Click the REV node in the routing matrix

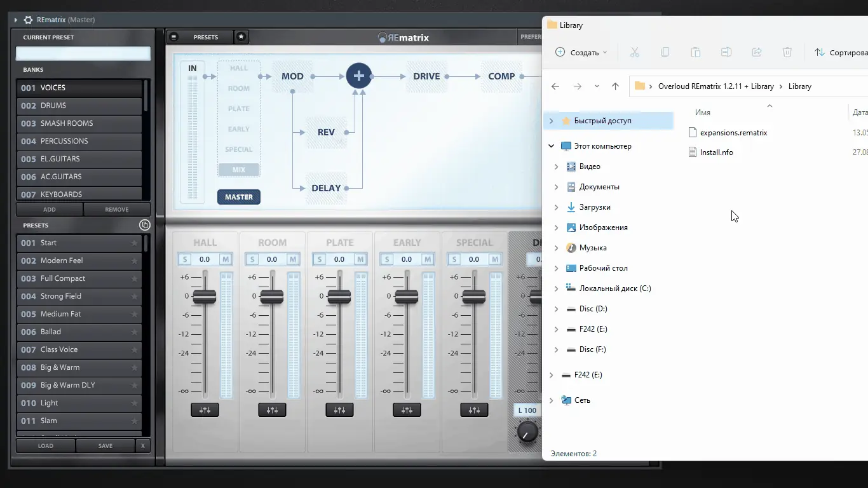tap(326, 132)
